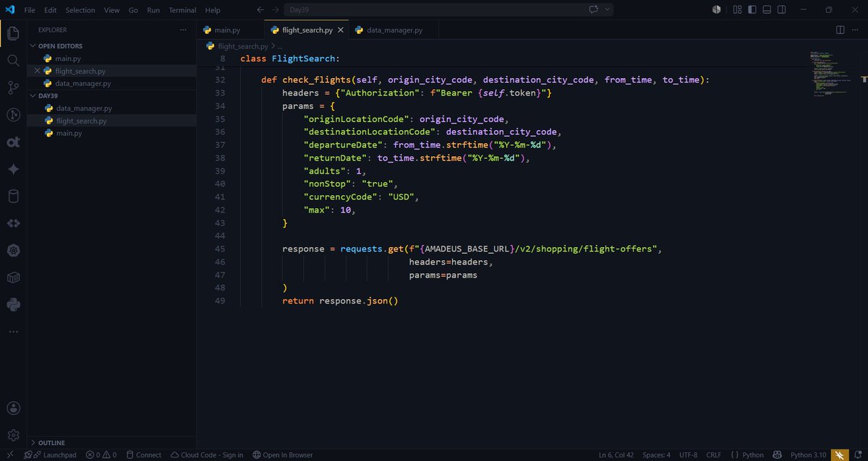Open the Python extension view in activity bar
Viewport: 868px width, 461px height.
tap(13, 305)
